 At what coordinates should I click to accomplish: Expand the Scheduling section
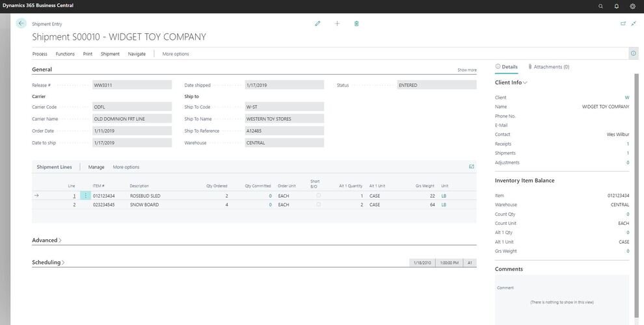click(x=48, y=263)
